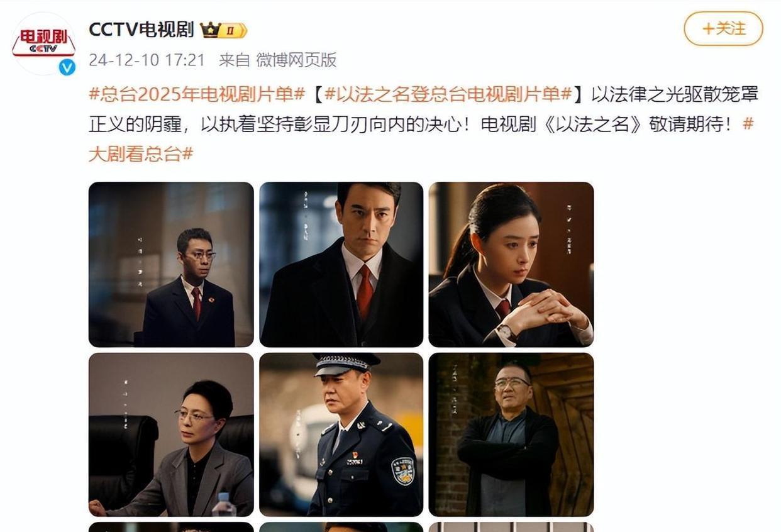781x532 pixels.
Task: Open poster of man with glasses and red tie
Action: click(171, 265)
